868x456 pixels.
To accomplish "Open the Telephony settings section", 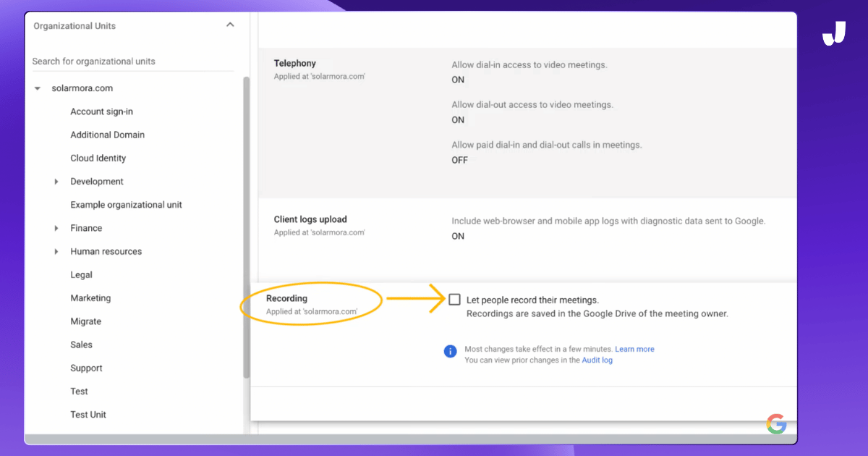I will (295, 64).
